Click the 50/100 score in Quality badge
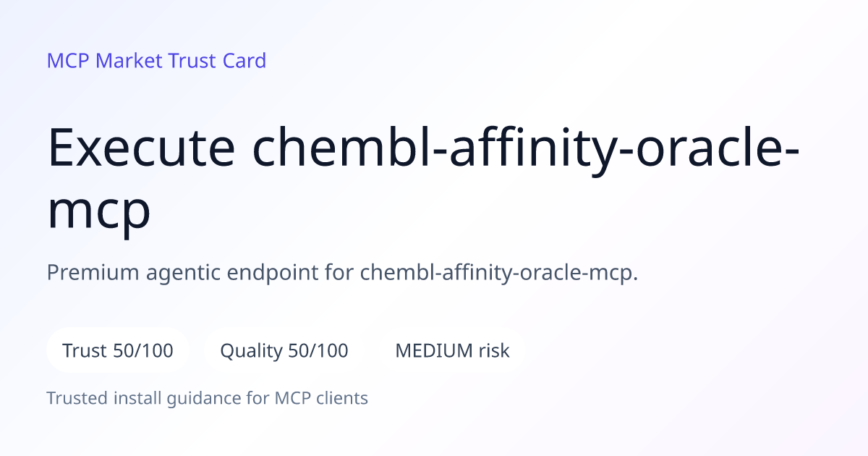The image size is (868, 456). [318, 351]
